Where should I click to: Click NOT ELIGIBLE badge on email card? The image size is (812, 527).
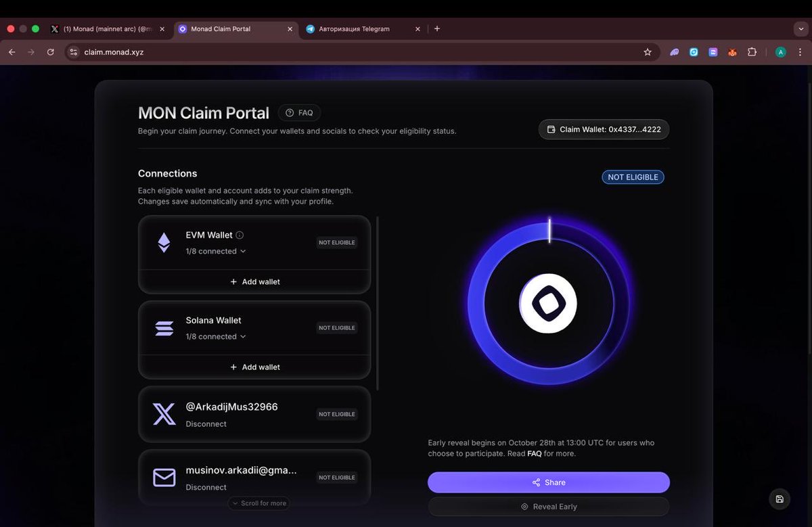tap(337, 478)
